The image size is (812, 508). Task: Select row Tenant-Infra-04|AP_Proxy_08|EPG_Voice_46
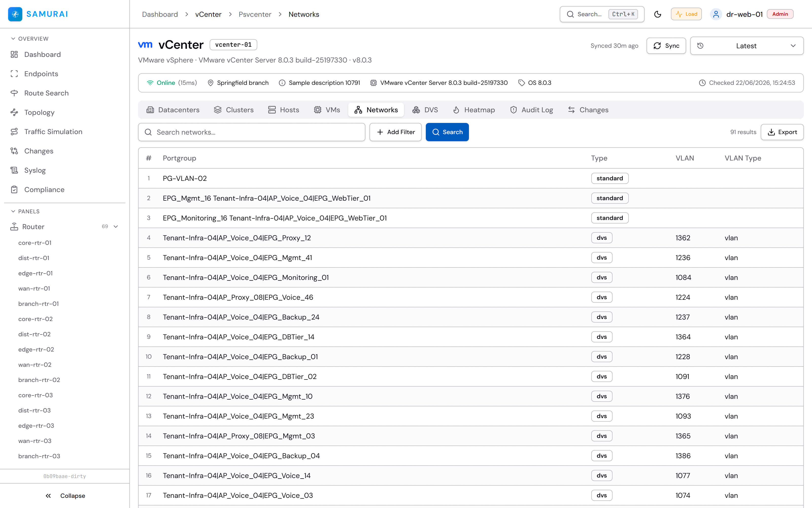471,297
